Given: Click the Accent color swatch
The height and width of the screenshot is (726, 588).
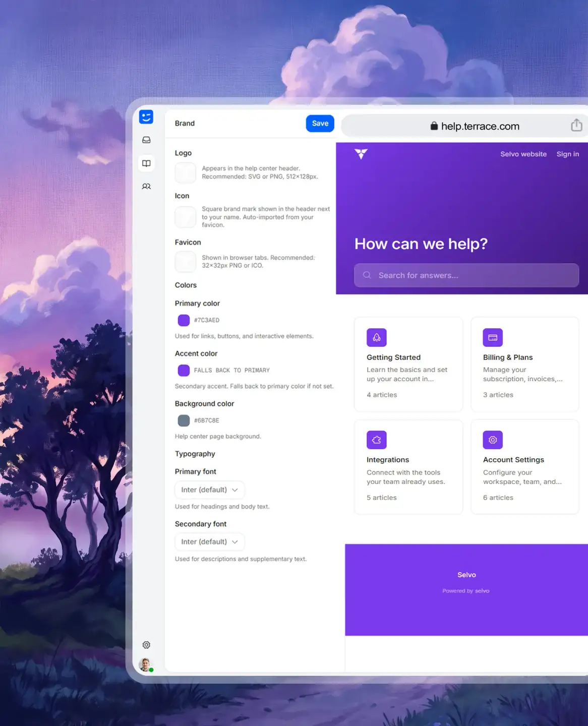Looking at the screenshot, I should (x=184, y=370).
